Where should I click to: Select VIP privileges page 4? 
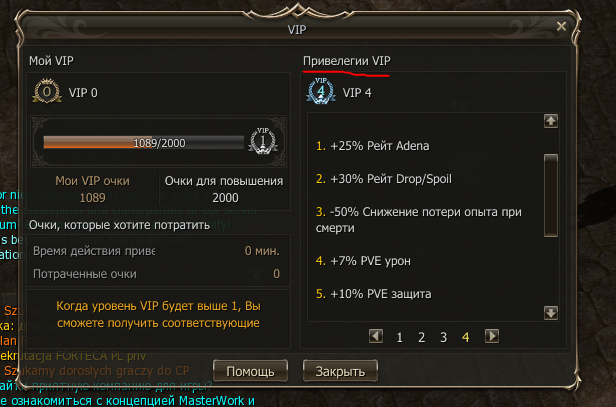point(466,337)
